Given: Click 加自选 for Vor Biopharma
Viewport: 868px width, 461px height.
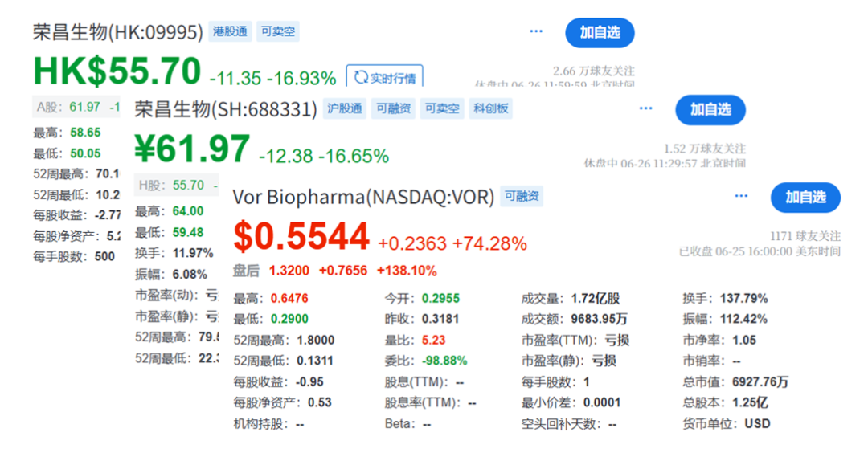Looking at the screenshot, I should [x=805, y=197].
